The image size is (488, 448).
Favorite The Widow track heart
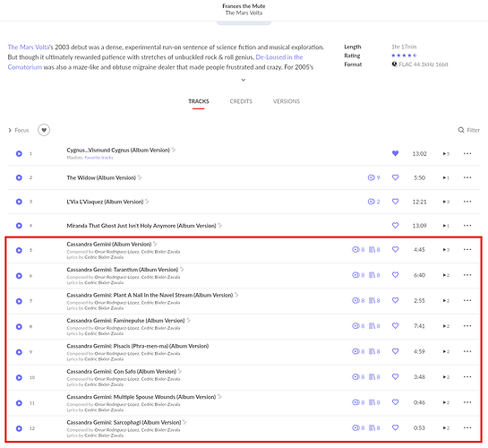pyautogui.click(x=395, y=177)
